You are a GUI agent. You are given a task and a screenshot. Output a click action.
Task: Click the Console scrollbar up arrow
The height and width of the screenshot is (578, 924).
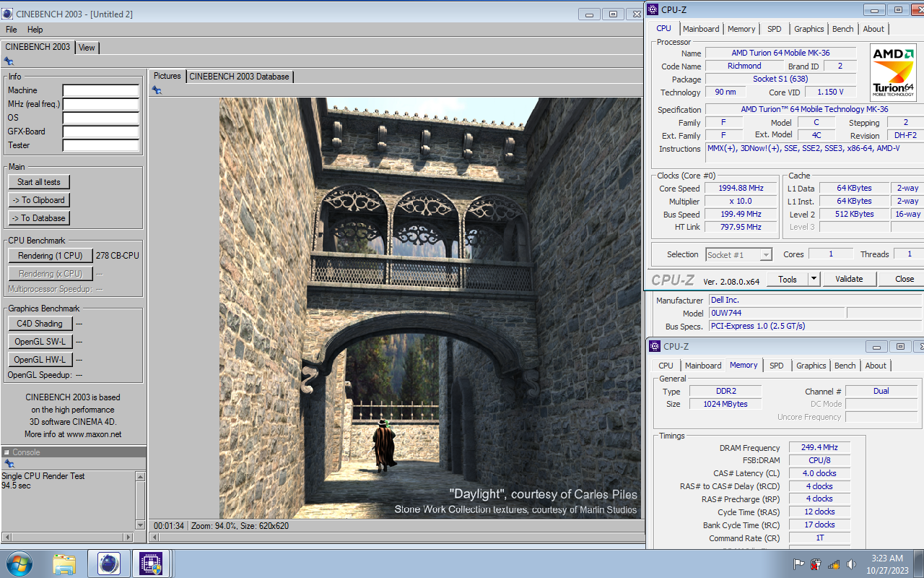pyautogui.click(x=140, y=477)
